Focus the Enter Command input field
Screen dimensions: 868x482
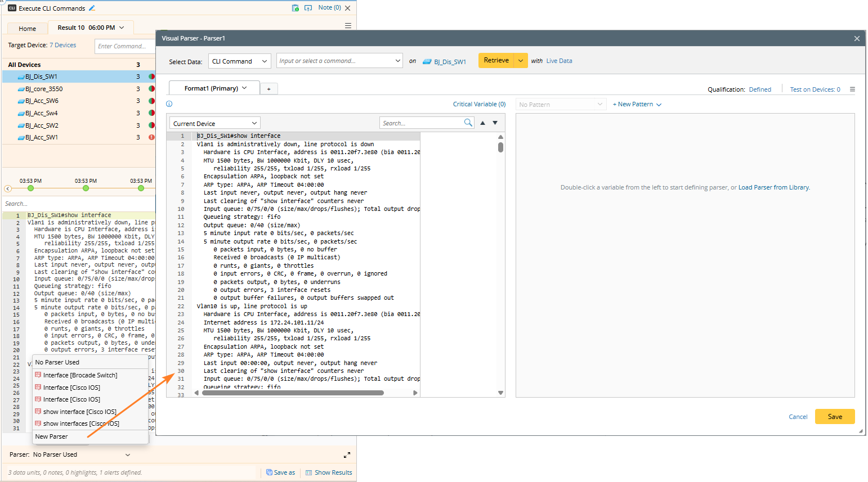(124, 46)
